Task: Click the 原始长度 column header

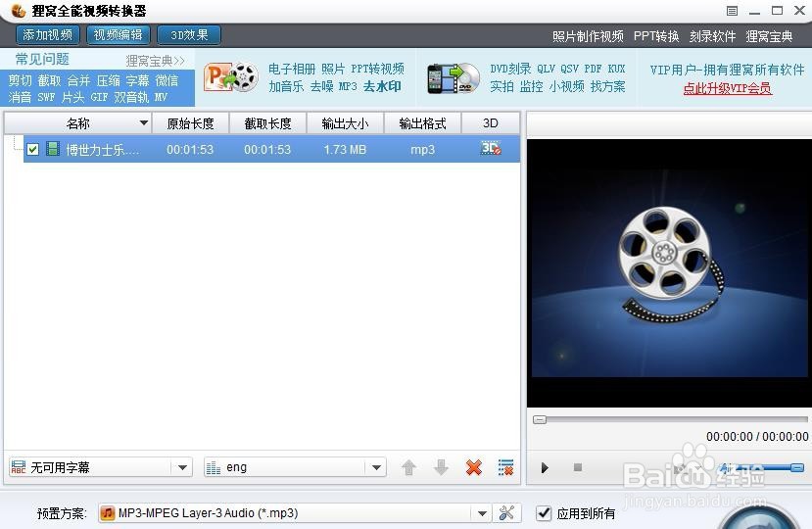Action: (x=190, y=123)
